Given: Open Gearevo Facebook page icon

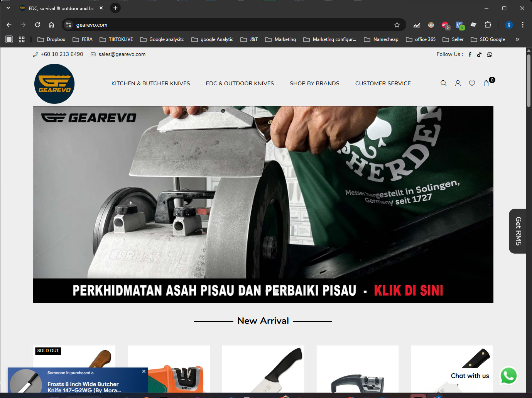Looking at the screenshot, I should (470, 54).
